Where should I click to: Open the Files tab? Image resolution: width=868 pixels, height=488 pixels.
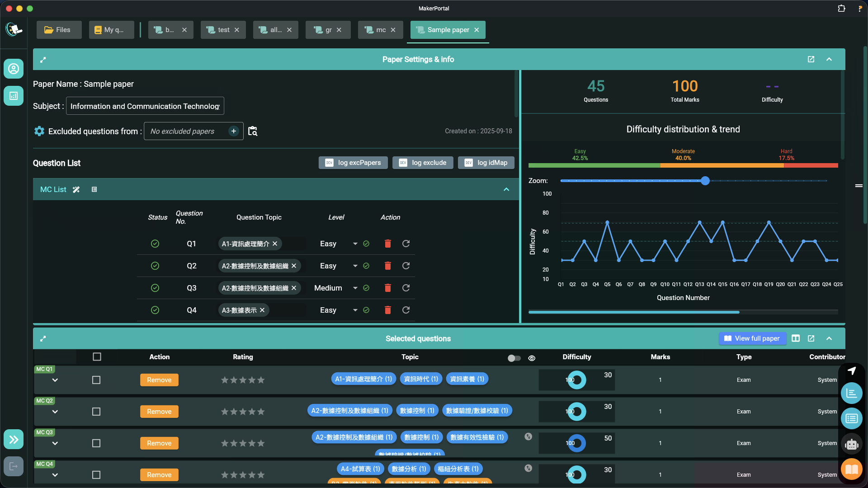coord(58,30)
